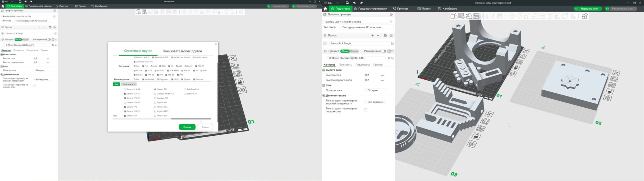
Task: Open Прочность settings tab, right window
Action: [x=345, y=65]
